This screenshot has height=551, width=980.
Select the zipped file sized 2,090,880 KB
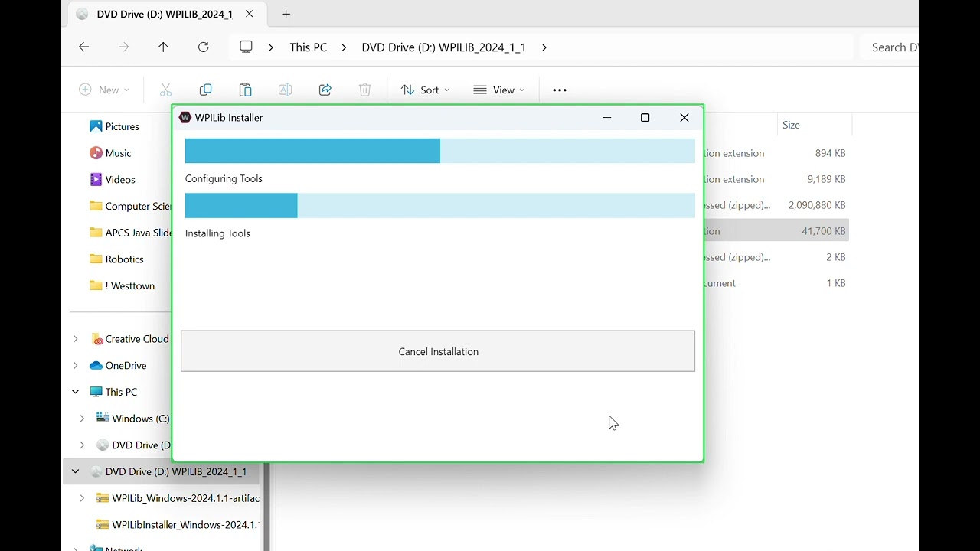[776, 205]
